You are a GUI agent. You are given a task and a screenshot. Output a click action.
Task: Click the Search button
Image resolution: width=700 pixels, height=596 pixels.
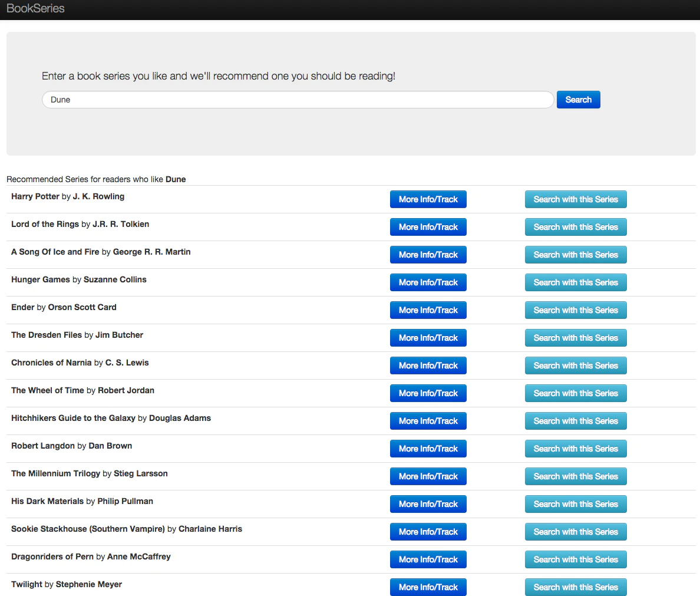click(x=578, y=99)
